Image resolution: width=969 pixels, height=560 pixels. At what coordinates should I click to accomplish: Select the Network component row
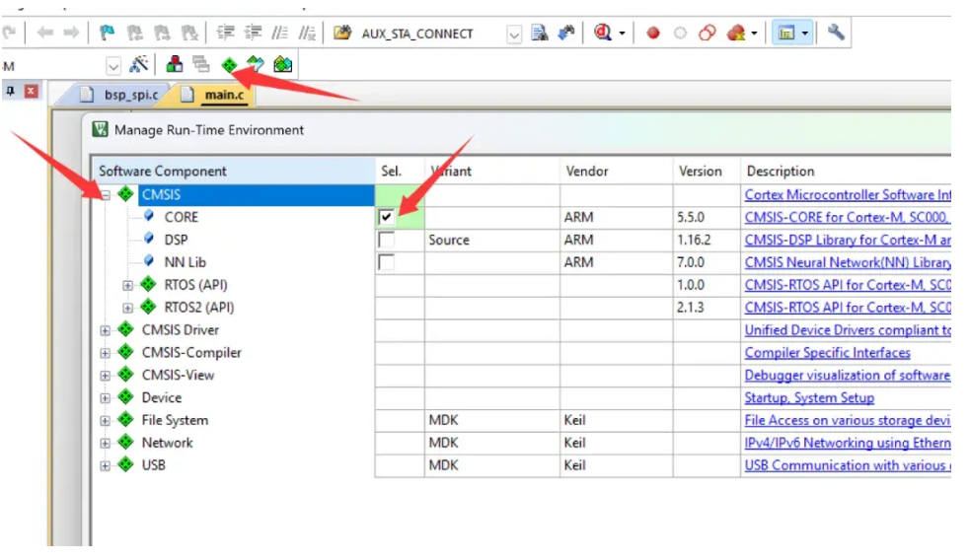coord(167,443)
